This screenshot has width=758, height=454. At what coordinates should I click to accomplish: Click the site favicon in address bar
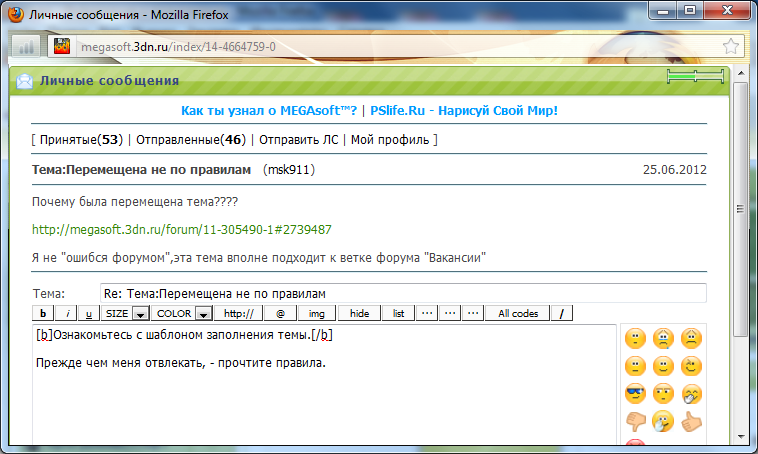click(62, 46)
